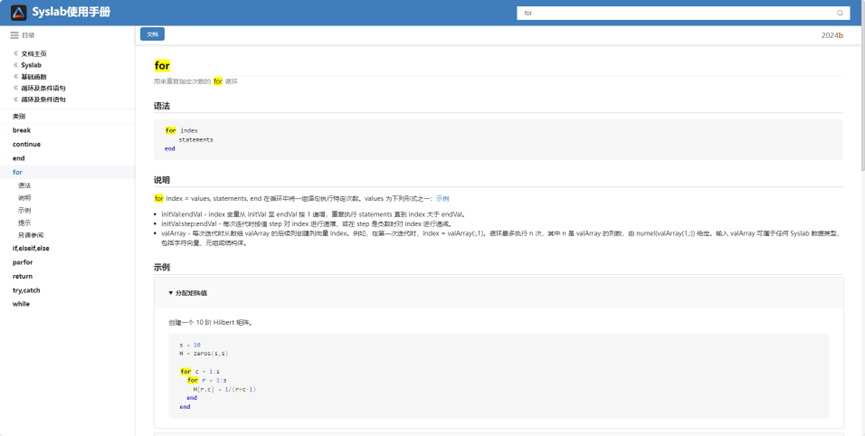Click the page vertical scrollbar
865x436 pixels.
(x=862, y=99)
